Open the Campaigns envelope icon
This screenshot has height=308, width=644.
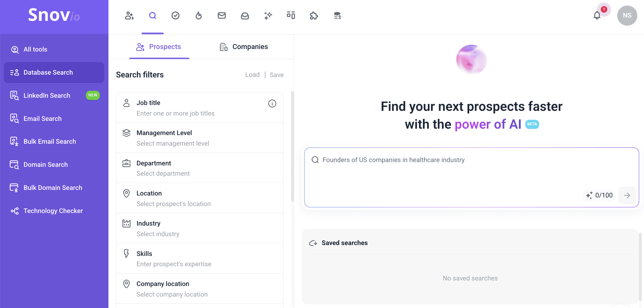point(222,16)
